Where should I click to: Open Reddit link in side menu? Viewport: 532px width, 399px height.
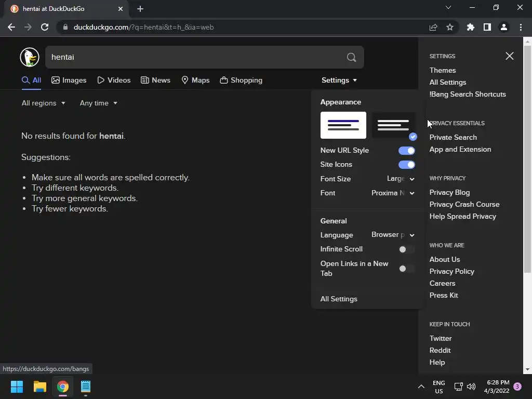pyautogui.click(x=440, y=351)
